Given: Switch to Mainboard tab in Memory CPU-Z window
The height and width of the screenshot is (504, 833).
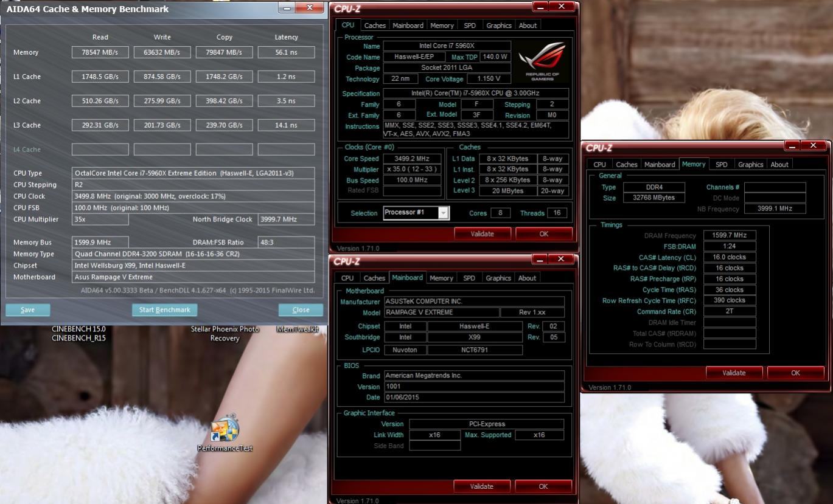Looking at the screenshot, I should (660, 164).
